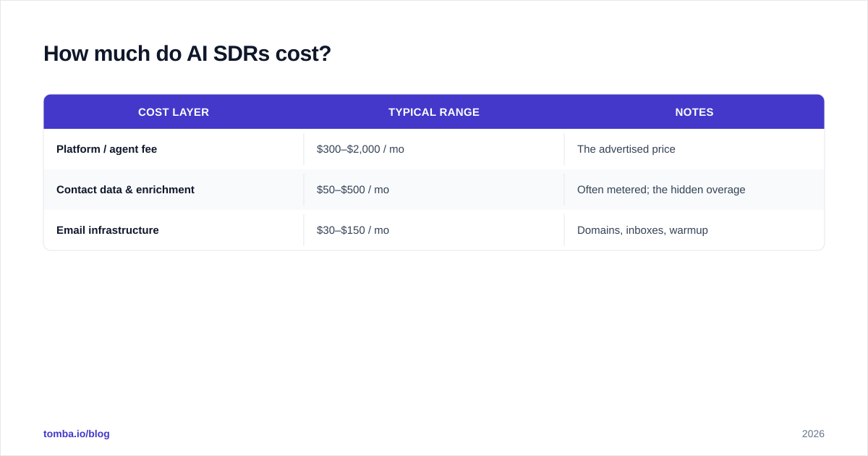The width and height of the screenshot is (868, 456).
Task: Click the '$300–$2,000 / mo' cell
Action: pyautogui.click(x=434, y=149)
